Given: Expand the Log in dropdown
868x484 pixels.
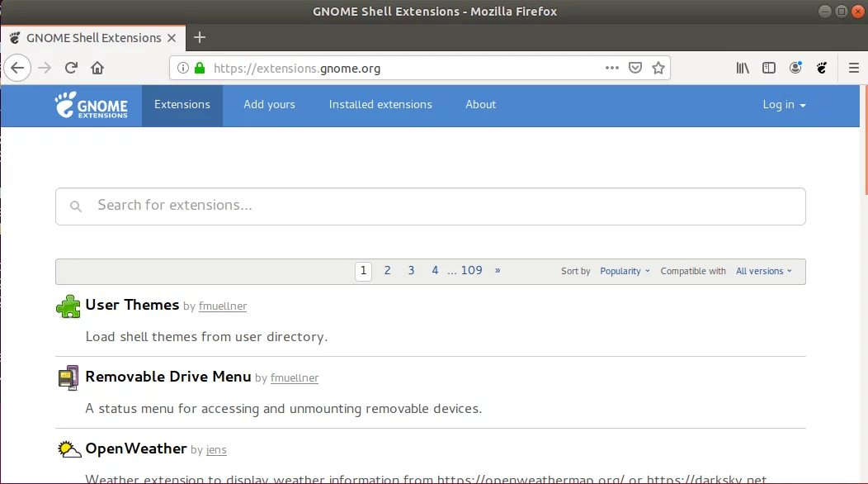Looking at the screenshot, I should 784,105.
